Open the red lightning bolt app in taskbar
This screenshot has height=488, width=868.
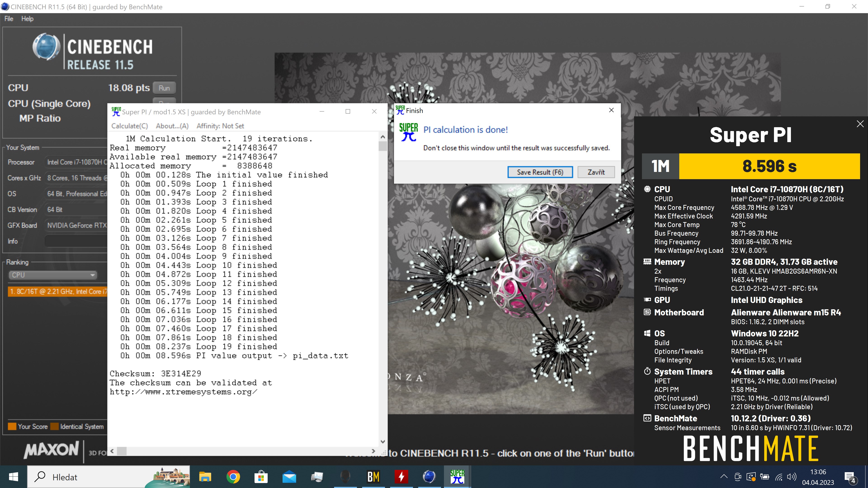coord(401,476)
